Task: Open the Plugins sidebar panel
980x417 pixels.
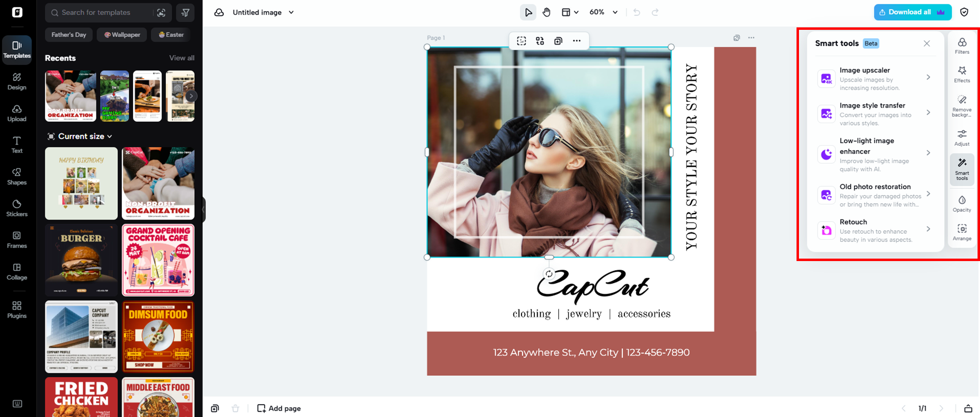Action: click(x=17, y=310)
